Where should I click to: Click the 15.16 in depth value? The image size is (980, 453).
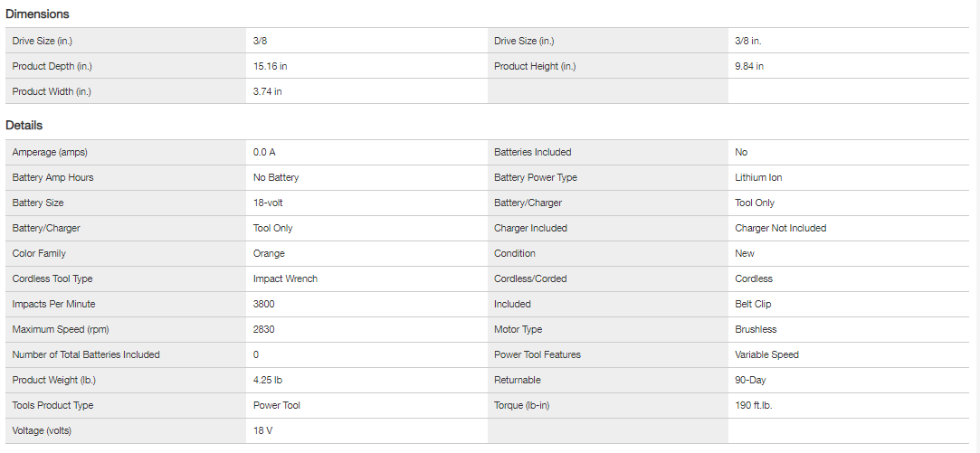pyautogui.click(x=271, y=66)
